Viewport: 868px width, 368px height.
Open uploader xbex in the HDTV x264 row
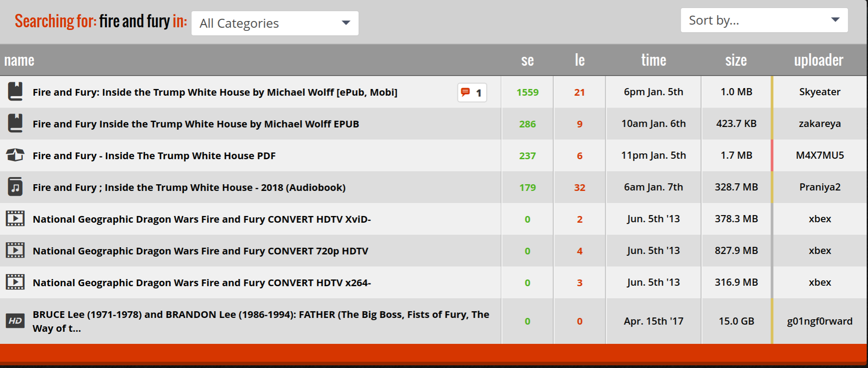point(820,282)
